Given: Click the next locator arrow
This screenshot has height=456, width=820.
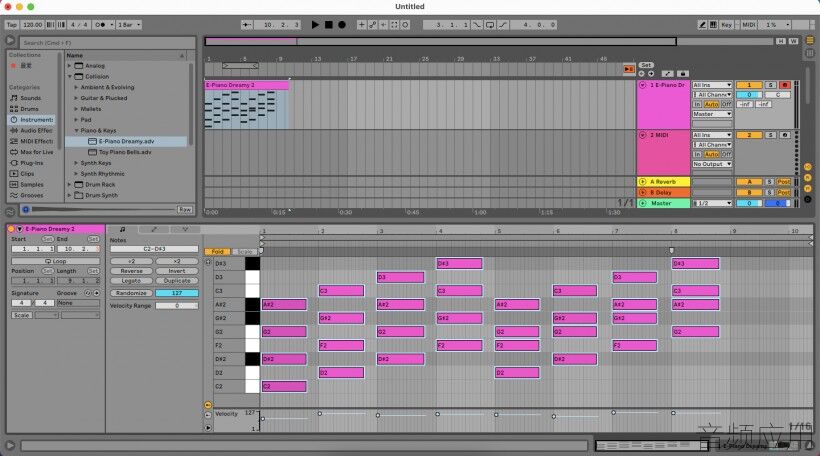Looking at the screenshot, I should coord(651,74).
